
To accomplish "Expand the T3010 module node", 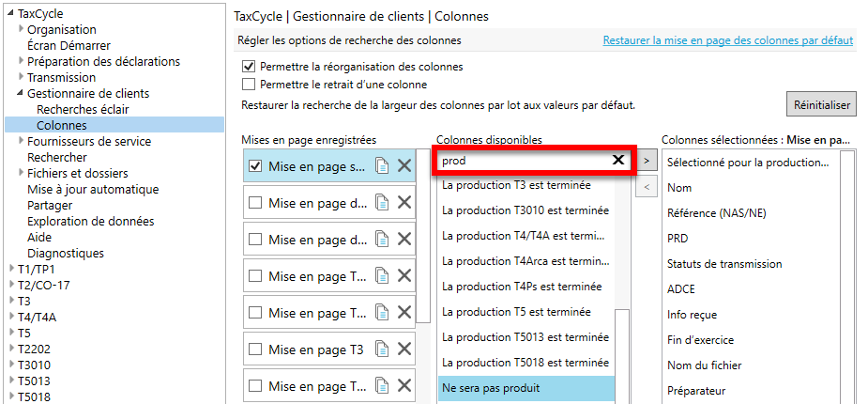I will pos(11,365).
